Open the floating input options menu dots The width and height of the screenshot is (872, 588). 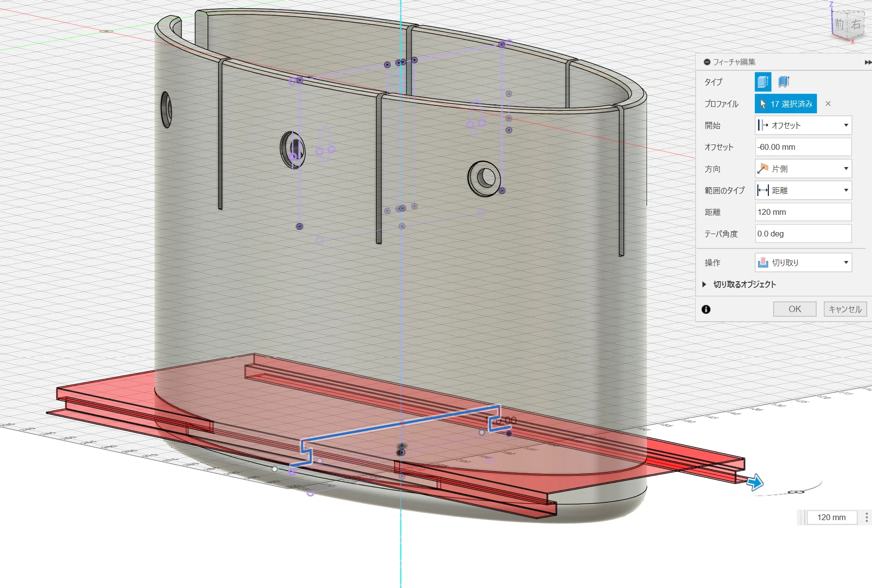[x=866, y=517]
